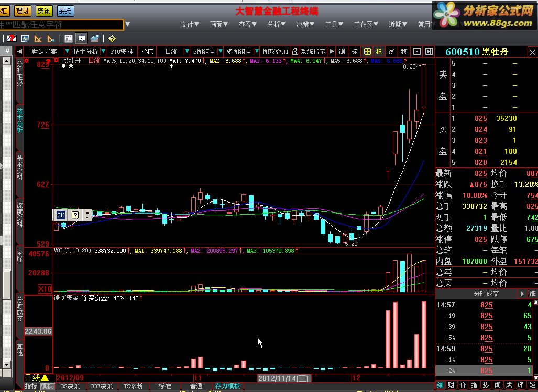Click the red gear at chart corner
This screenshot has height=392, width=538.
(x=26, y=61)
